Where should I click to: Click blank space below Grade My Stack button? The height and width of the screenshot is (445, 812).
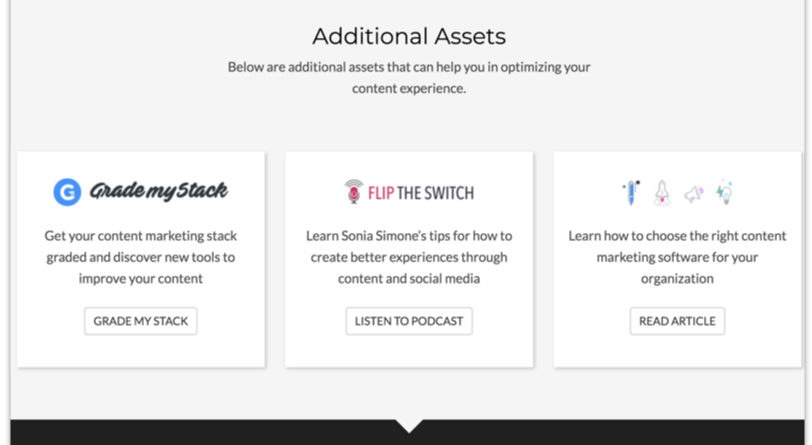pos(141,350)
